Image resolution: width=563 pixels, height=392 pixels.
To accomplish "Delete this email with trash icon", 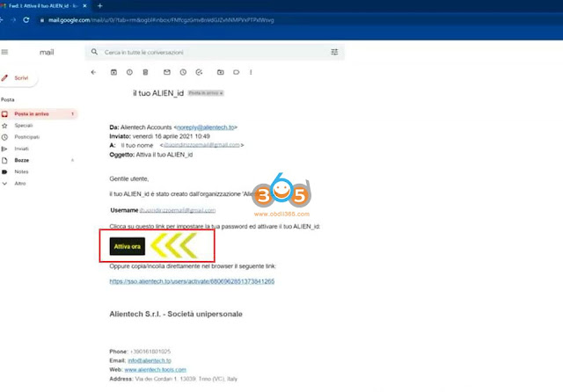I will (145, 72).
